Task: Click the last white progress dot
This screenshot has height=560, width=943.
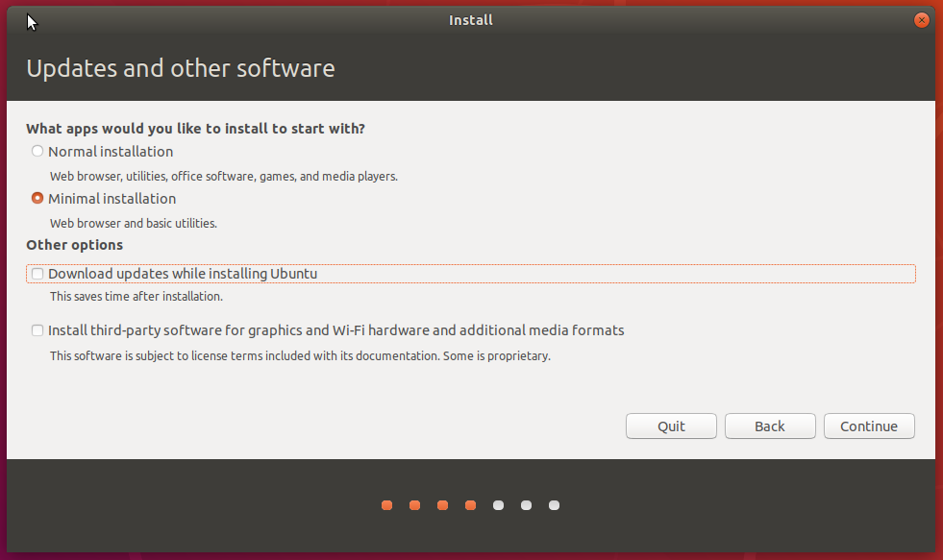Action: click(x=554, y=505)
